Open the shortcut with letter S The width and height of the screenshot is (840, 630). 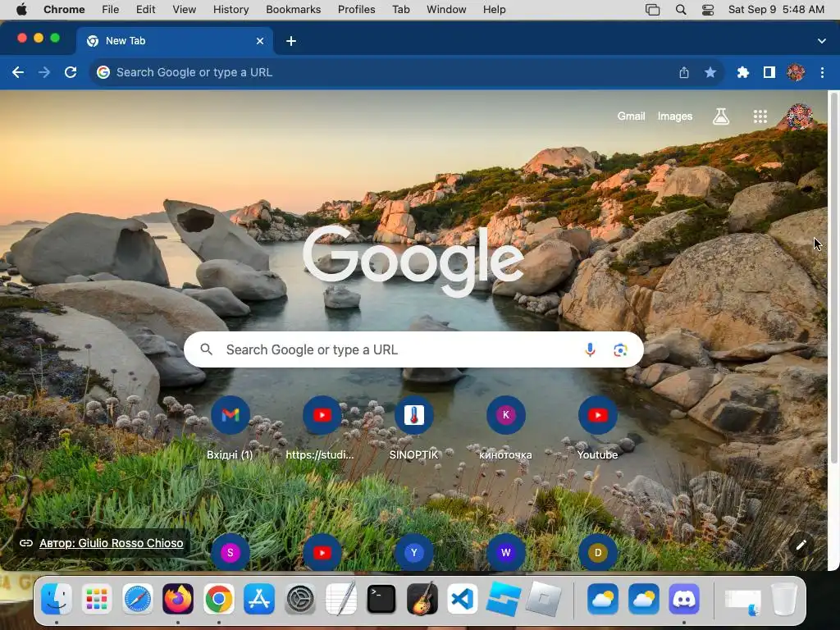(x=230, y=552)
